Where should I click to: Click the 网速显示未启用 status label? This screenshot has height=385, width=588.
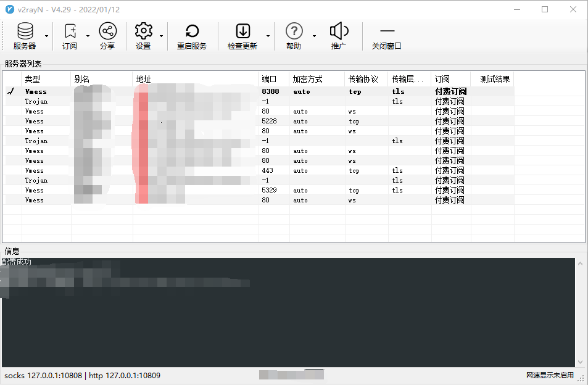[x=550, y=375]
